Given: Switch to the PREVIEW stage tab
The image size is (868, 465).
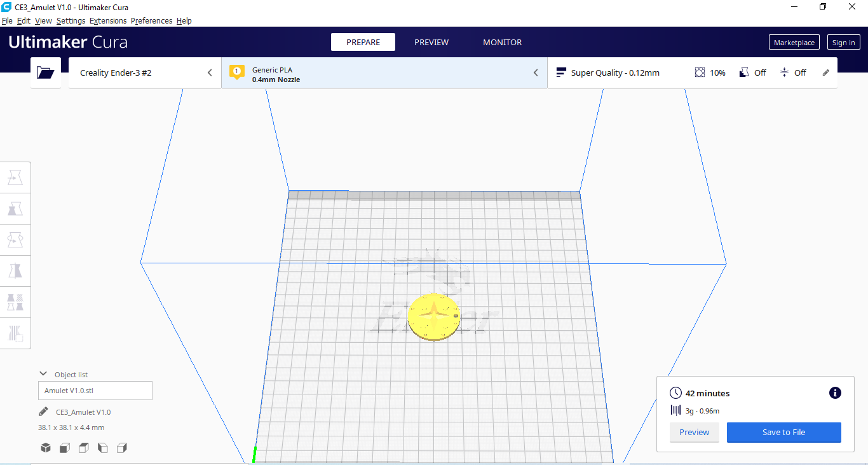Looking at the screenshot, I should pyautogui.click(x=431, y=42).
